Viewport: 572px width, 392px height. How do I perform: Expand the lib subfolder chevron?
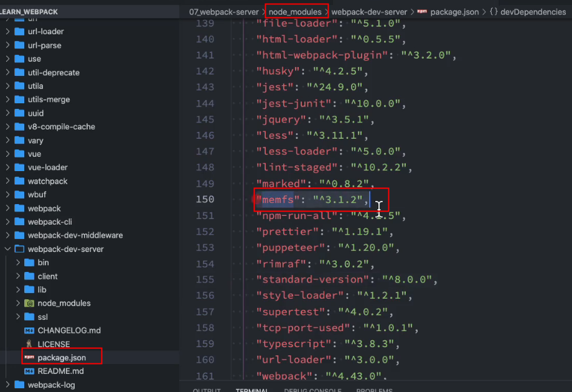click(18, 289)
